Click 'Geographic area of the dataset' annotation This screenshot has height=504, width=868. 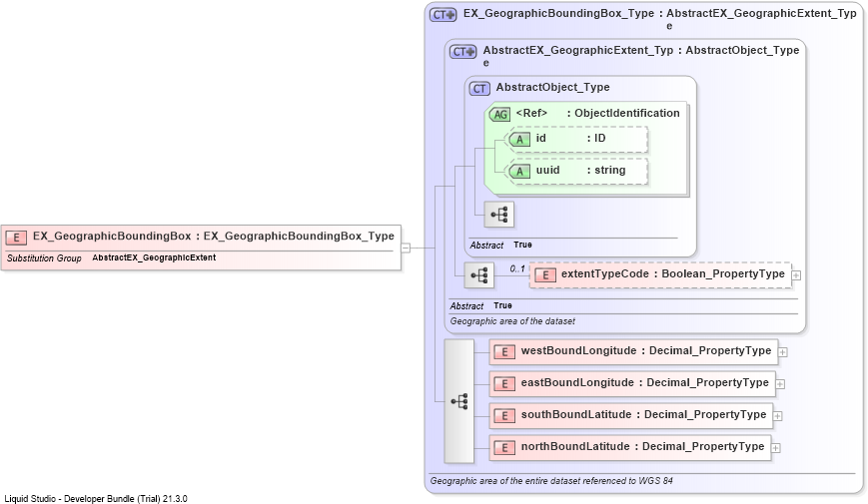point(512,321)
